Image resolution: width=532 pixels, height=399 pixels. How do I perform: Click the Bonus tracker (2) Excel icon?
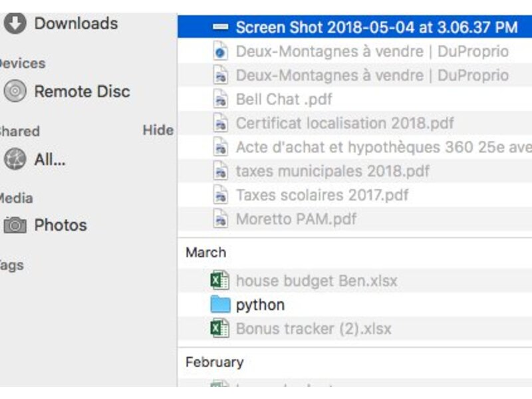tap(220, 329)
